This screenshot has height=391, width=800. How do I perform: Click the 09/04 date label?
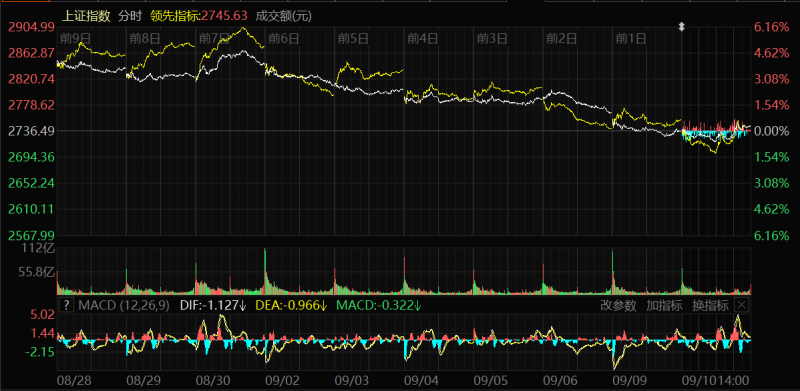click(x=421, y=381)
